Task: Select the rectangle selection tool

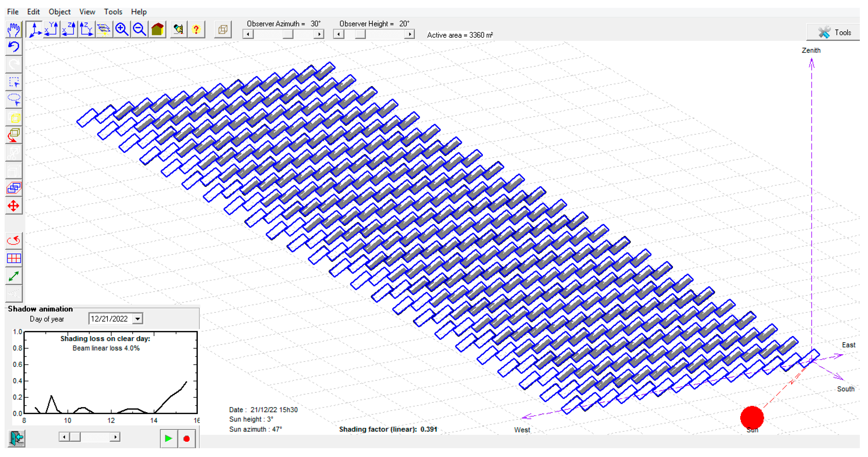Action: [14, 82]
